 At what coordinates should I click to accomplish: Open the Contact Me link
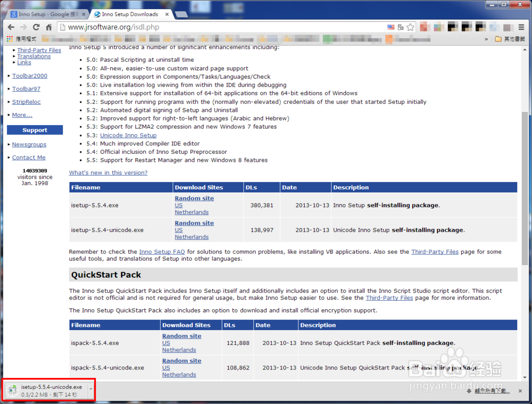[29, 157]
